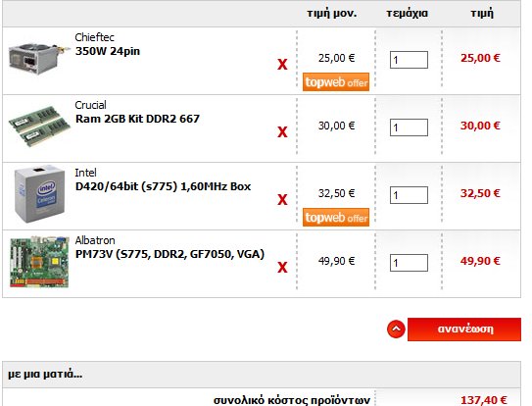Click the με μια ματιά... section header

[x=45, y=374]
